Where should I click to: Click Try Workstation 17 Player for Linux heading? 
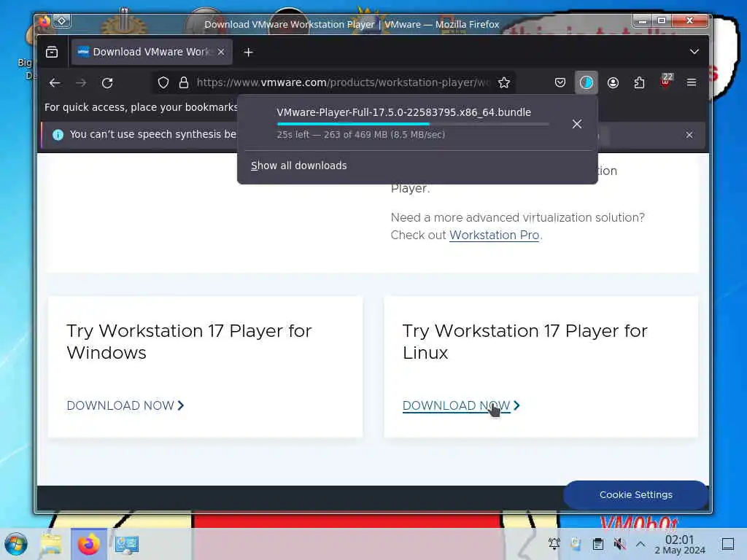pyautogui.click(x=525, y=341)
